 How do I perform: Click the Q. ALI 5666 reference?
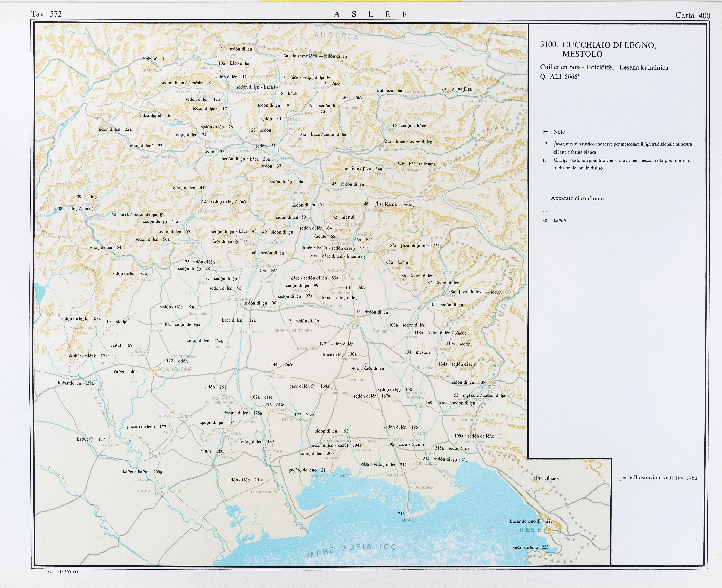click(x=559, y=77)
